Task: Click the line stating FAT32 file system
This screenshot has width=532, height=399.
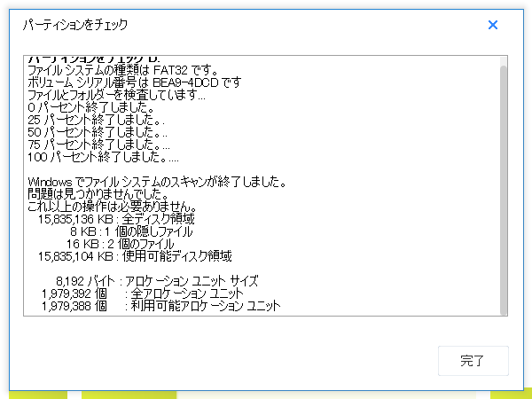Action: coord(123,70)
